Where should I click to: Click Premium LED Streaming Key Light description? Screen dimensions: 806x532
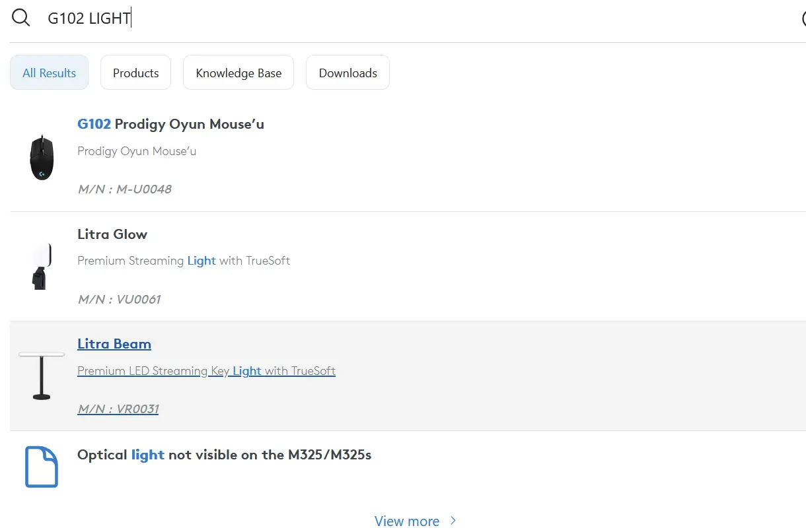206,371
